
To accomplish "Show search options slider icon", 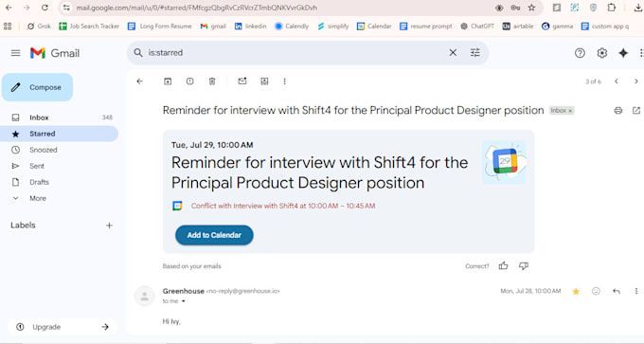I will coord(475,53).
